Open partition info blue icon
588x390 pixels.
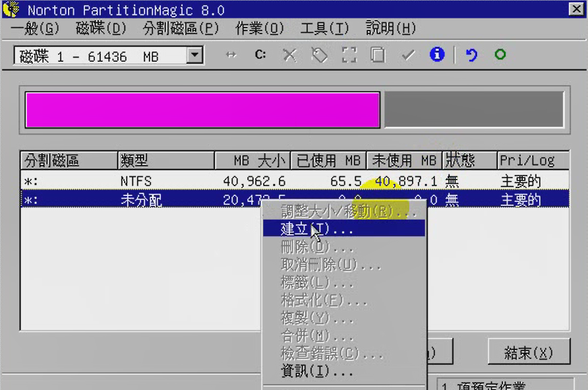point(437,55)
